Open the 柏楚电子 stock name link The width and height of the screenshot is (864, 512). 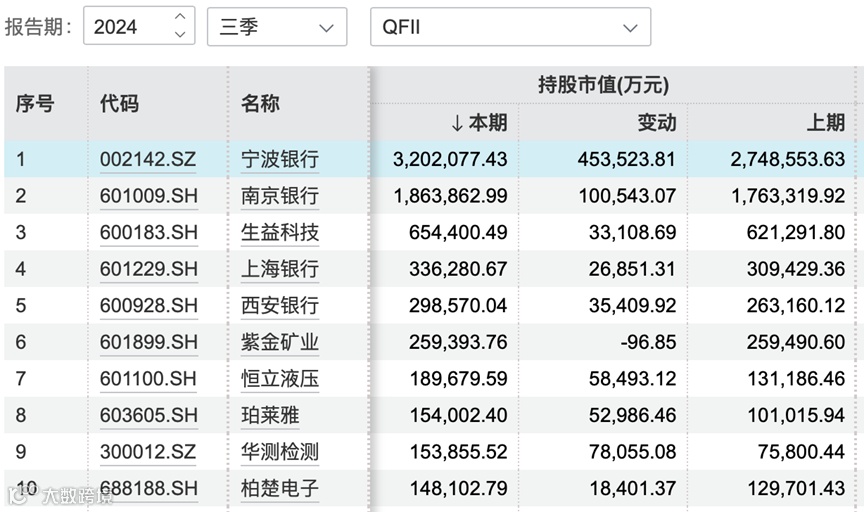pos(280,488)
